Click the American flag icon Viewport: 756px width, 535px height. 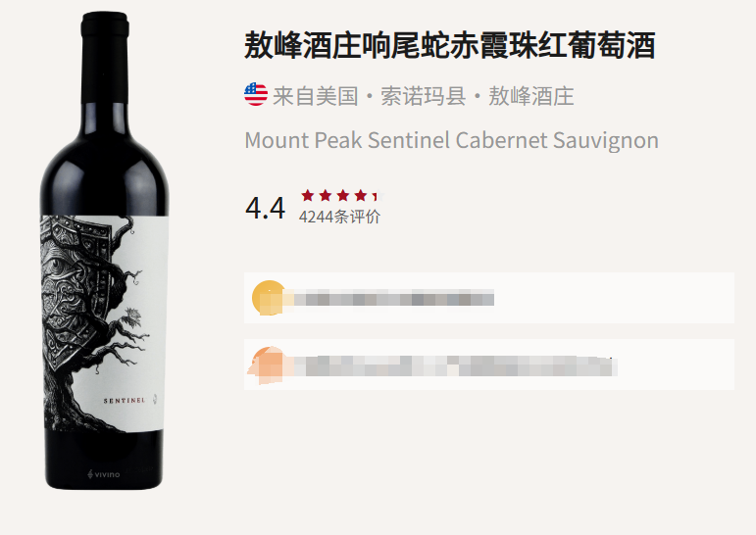pos(256,94)
